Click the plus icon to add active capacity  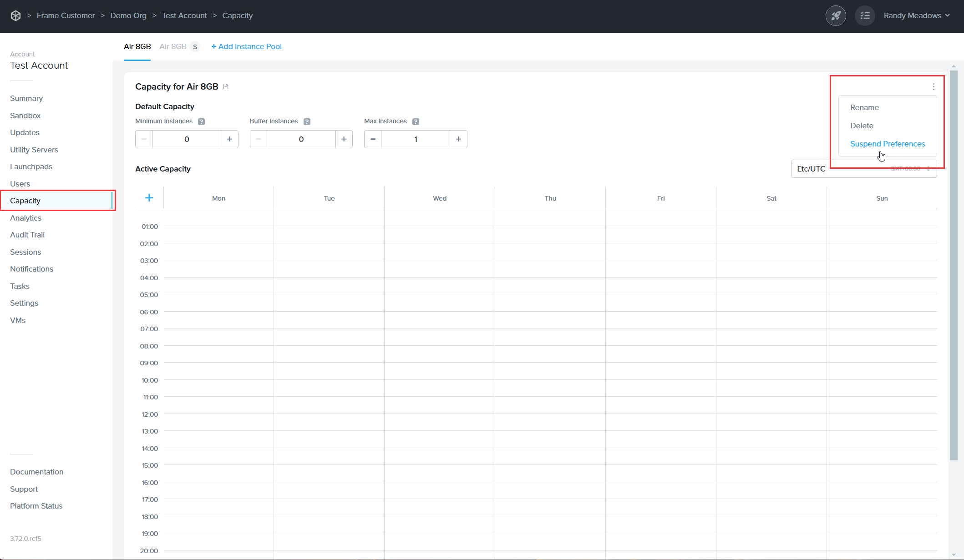(149, 197)
